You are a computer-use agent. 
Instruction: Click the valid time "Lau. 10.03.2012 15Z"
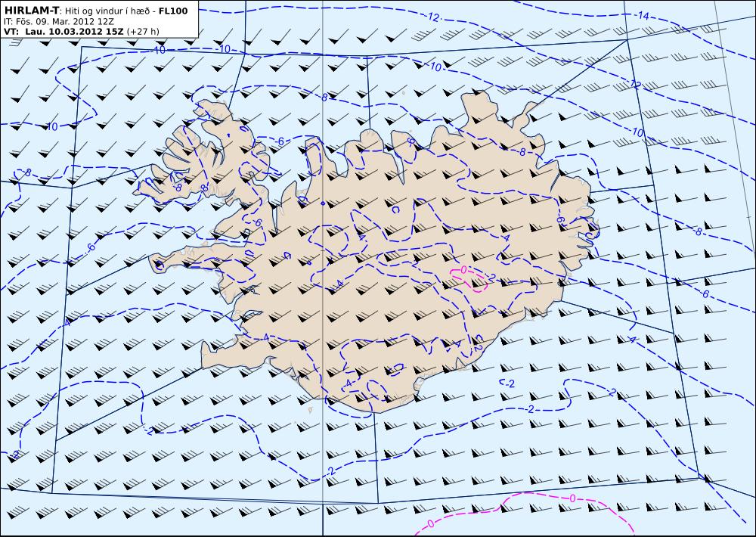(x=74, y=32)
